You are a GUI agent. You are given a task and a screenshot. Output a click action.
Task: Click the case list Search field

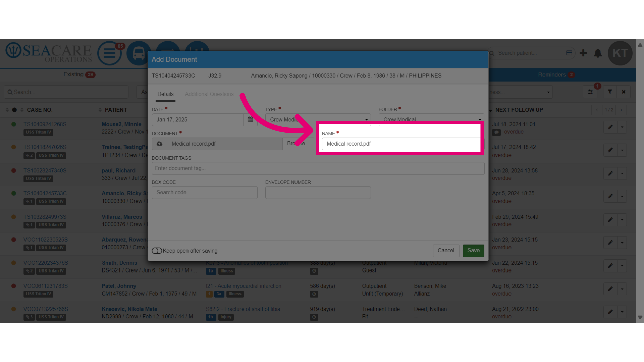pos(66,92)
